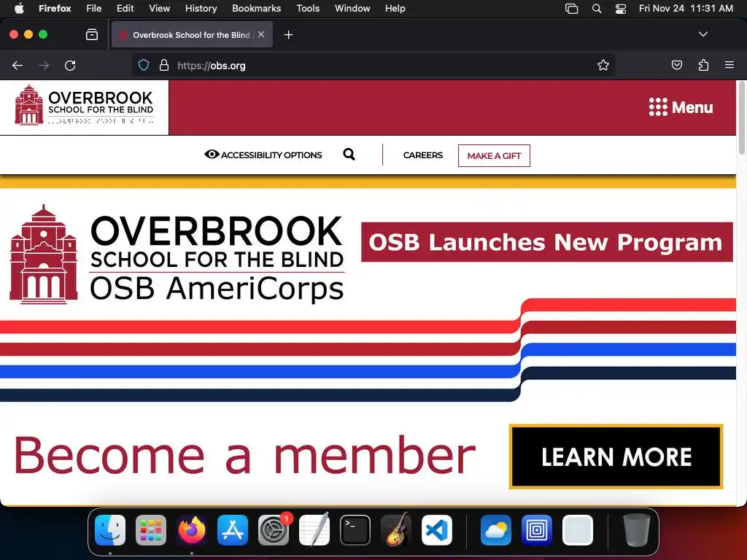Viewport: 747px width, 560px height.
Task: Click the forward navigation arrow
Action: pyautogui.click(x=44, y=65)
